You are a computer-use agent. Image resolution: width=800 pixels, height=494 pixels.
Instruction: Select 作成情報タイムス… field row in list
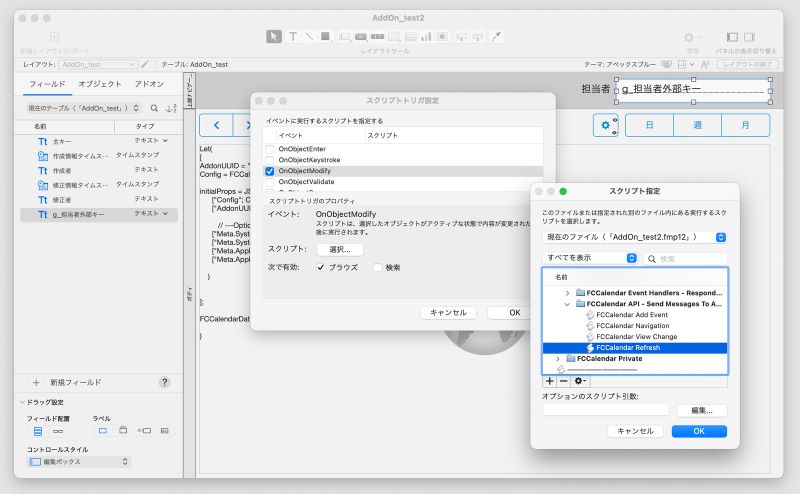[99, 156]
